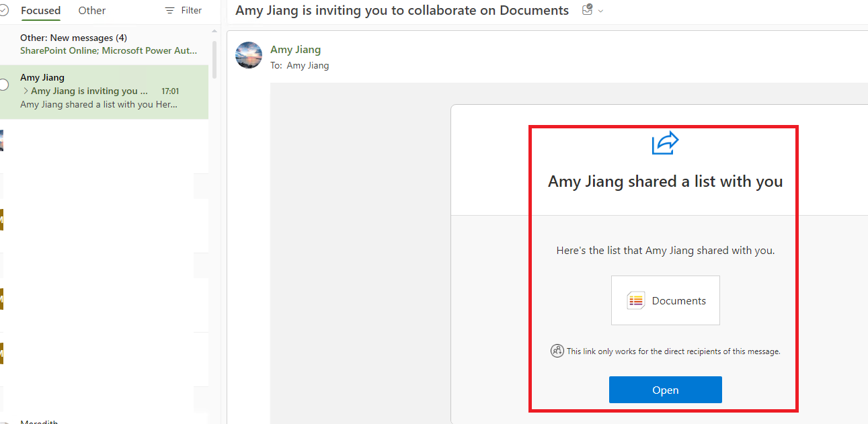This screenshot has width=868, height=424.
Task: Click the blue share arrow icon
Action: [666, 142]
